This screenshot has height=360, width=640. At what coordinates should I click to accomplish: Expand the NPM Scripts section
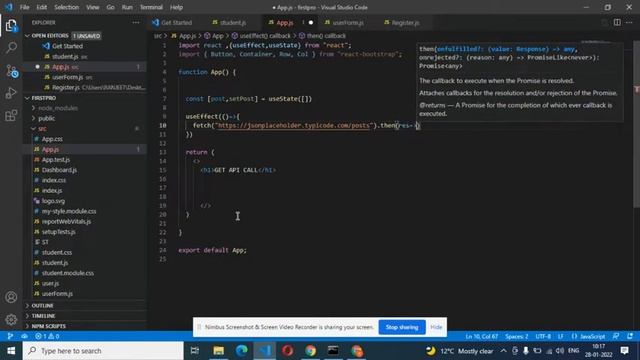point(49,326)
